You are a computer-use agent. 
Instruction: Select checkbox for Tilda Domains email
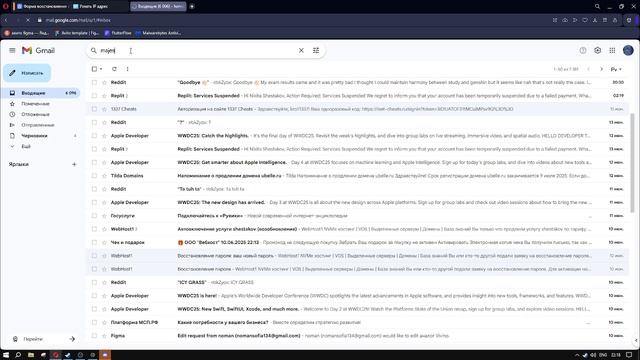point(94,176)
